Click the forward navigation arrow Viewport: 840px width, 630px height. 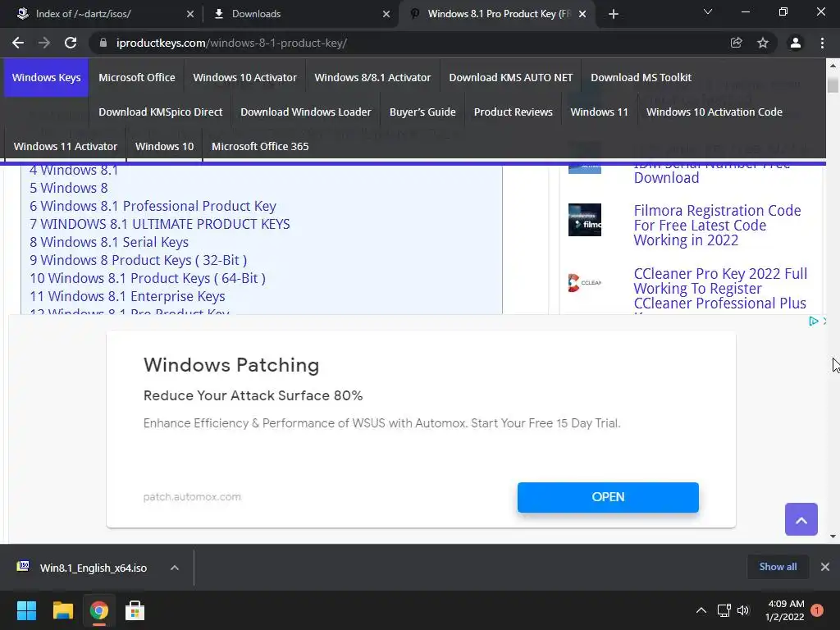point(44,43)
